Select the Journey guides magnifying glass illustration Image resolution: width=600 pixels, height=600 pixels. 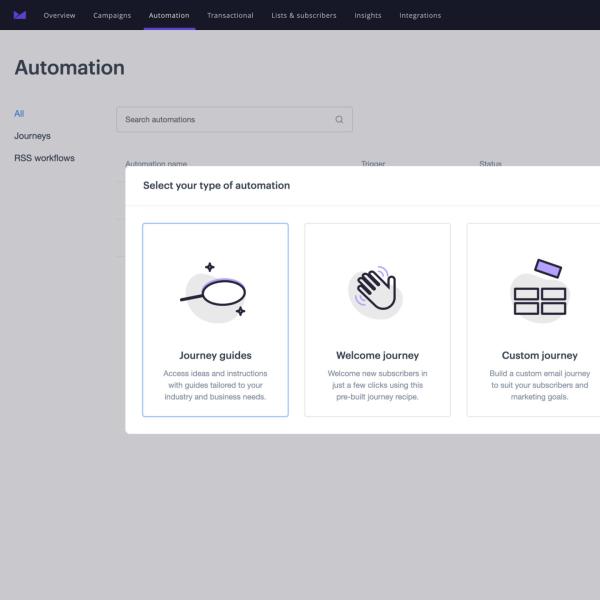tap(215, 291)
